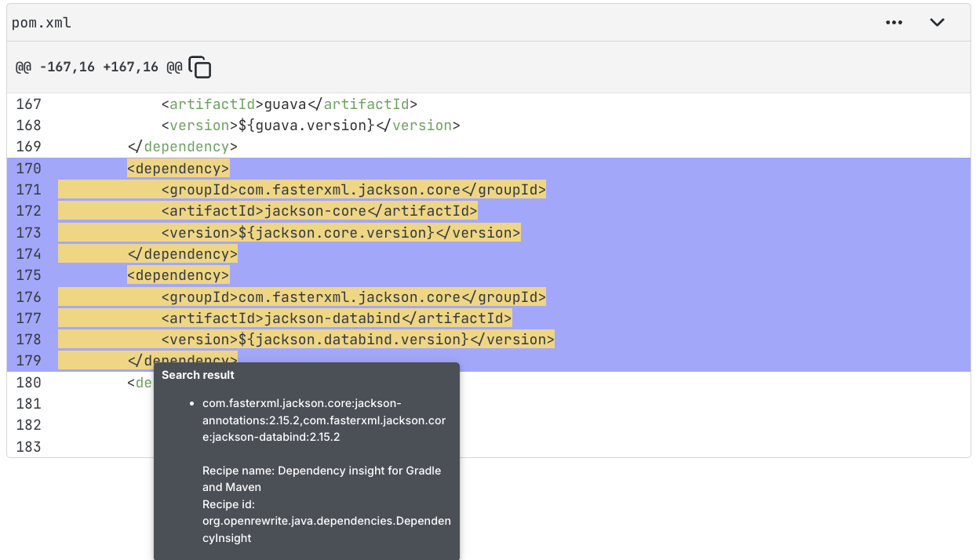
Task: Click the closing dependency tag on line 169
Action: point(182,147)
